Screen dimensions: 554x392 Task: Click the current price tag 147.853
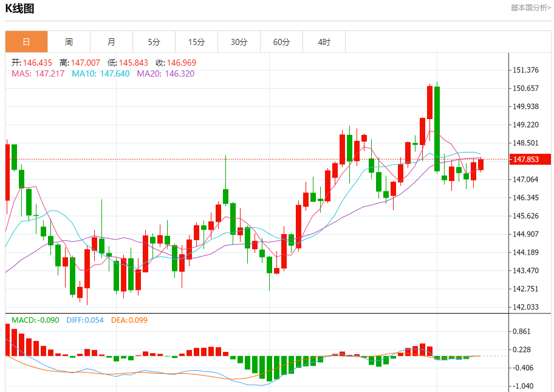point(530,159)
